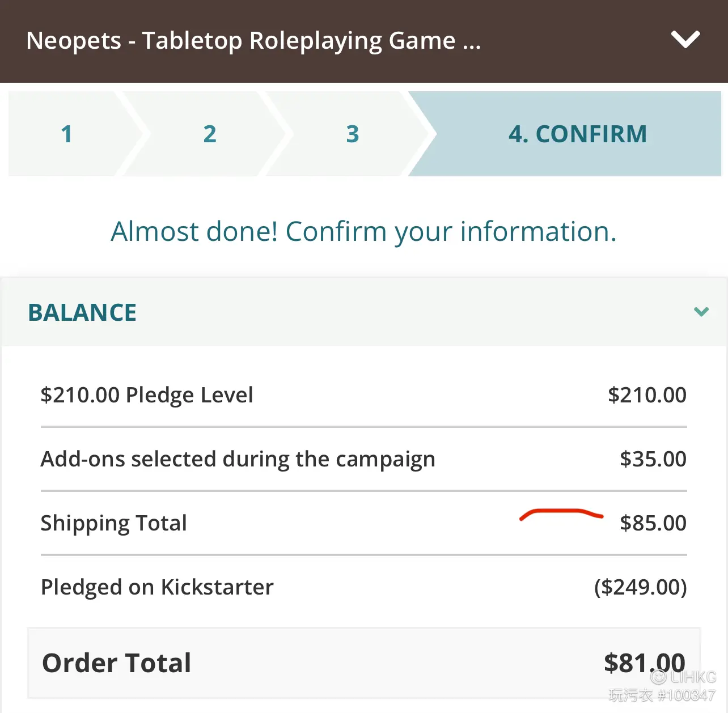Click the $85.00 shipping amount
The height and width of the screenshot is (713, 728).
point(653,523)
